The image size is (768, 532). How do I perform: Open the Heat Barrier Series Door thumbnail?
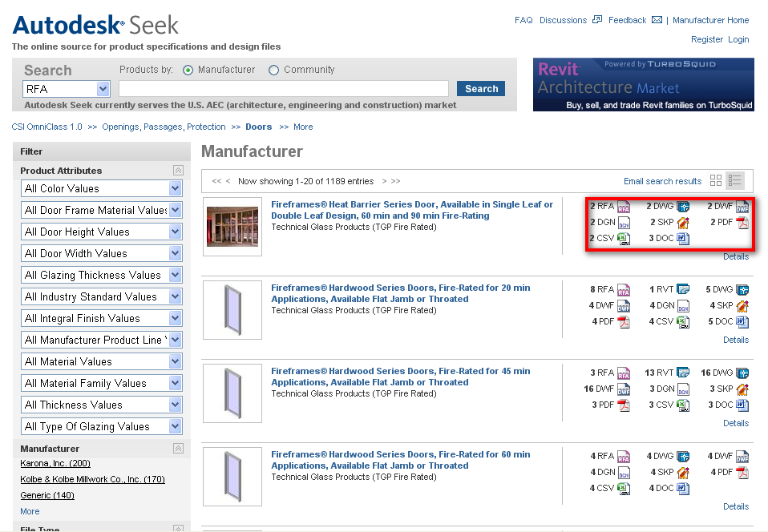point(232,227)
